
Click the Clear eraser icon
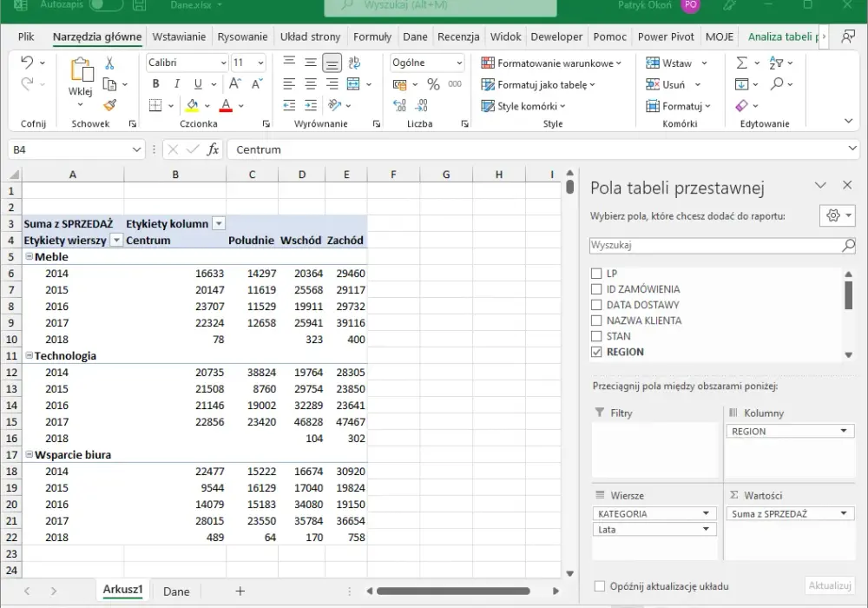742,105
